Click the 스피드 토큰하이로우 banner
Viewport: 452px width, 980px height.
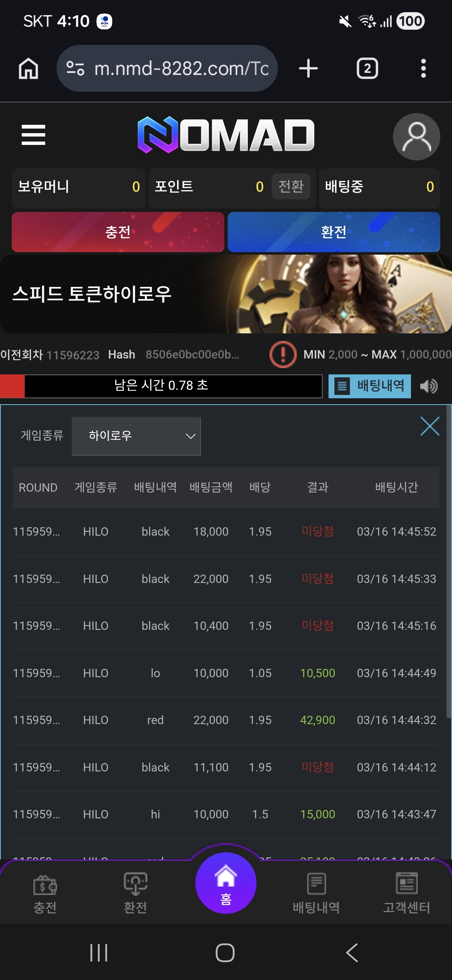pyautogui.click(x=226, y=294)
